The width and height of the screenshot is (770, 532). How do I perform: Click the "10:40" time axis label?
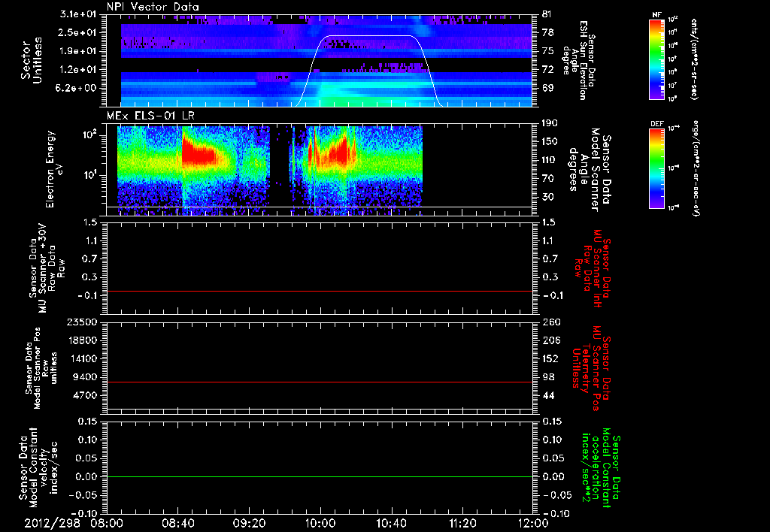(391, 523)
